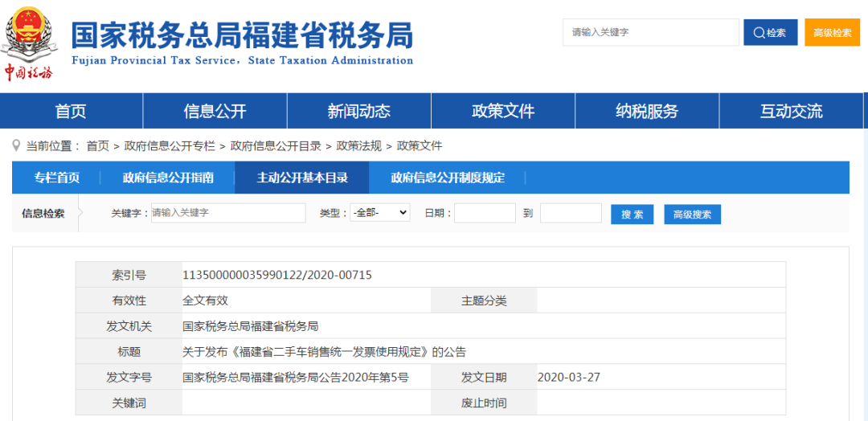Follow breadcrumb link 首页
This screenshot has width=868, height=421.
tap(98, 146)
